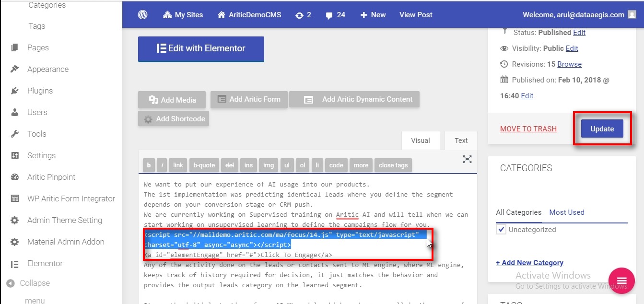This screenshot has width=644, height=304.
Task: Click Move to Trash link
Action: (x=528, y=129)
